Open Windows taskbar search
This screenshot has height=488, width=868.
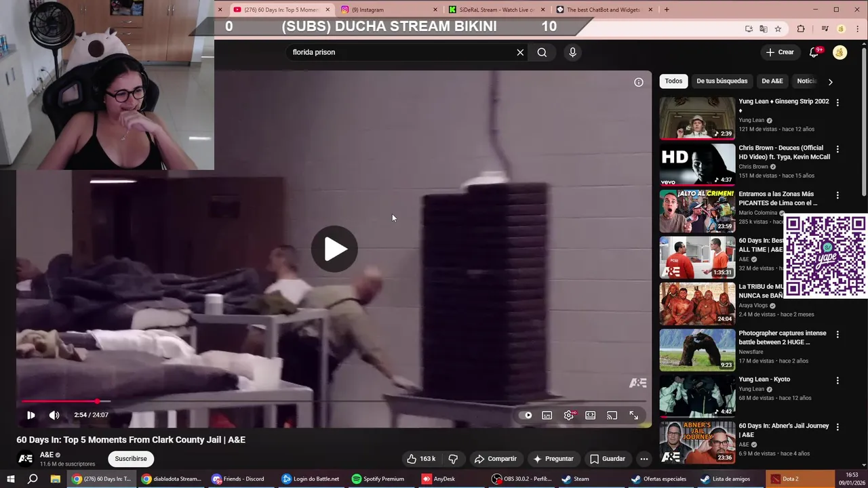33,479
